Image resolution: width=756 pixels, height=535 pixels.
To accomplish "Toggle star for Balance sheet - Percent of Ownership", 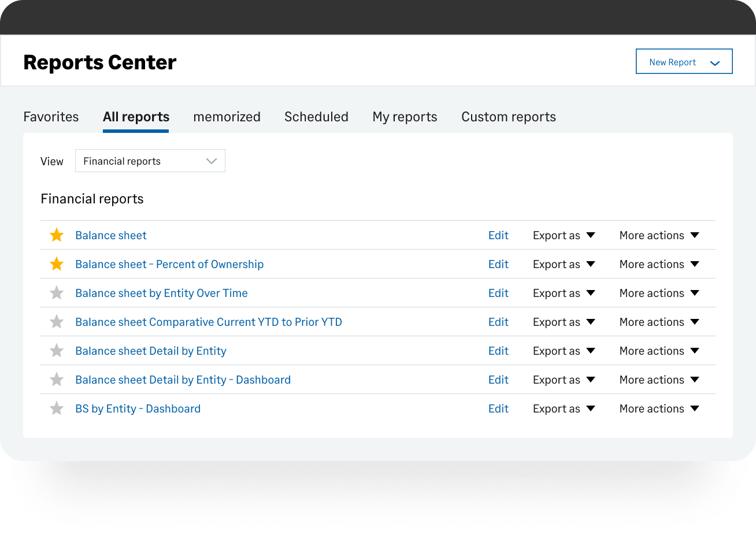I will tap(57, 264).
